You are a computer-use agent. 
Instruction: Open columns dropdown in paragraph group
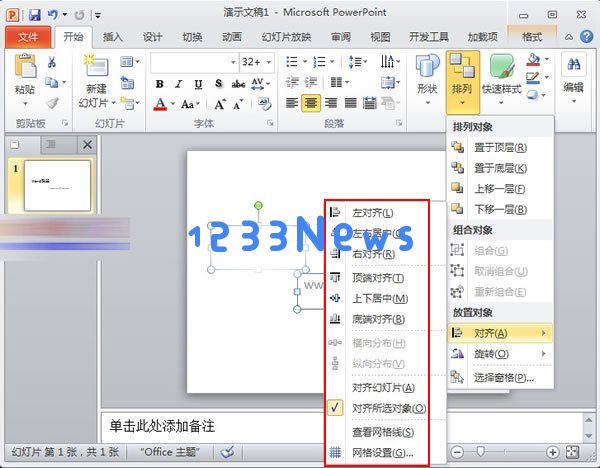339,82
